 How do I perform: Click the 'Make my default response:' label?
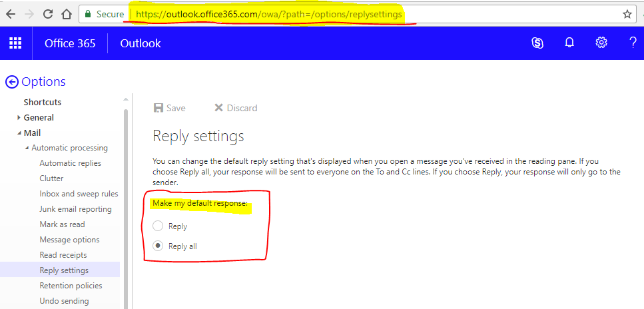[200, 203]
